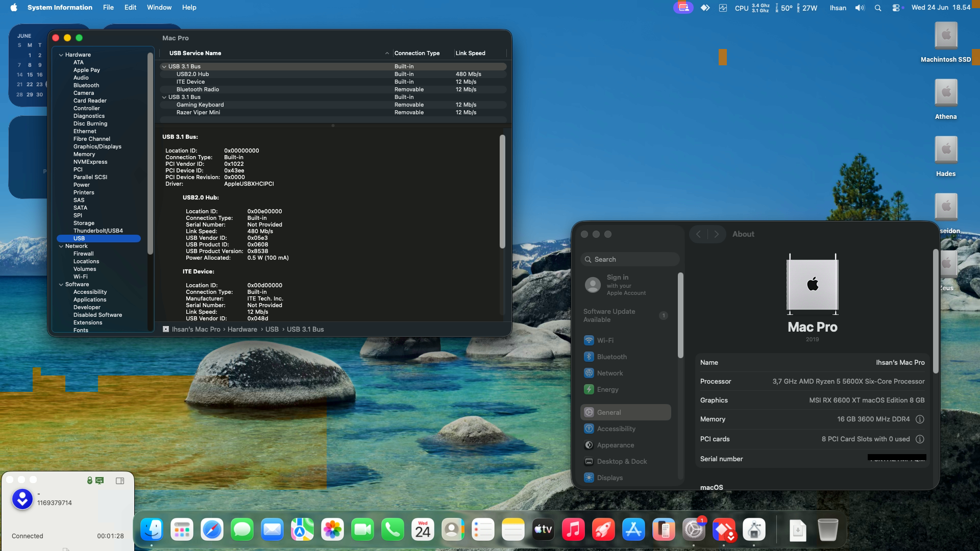Open Control Center in menu bar

896,8
